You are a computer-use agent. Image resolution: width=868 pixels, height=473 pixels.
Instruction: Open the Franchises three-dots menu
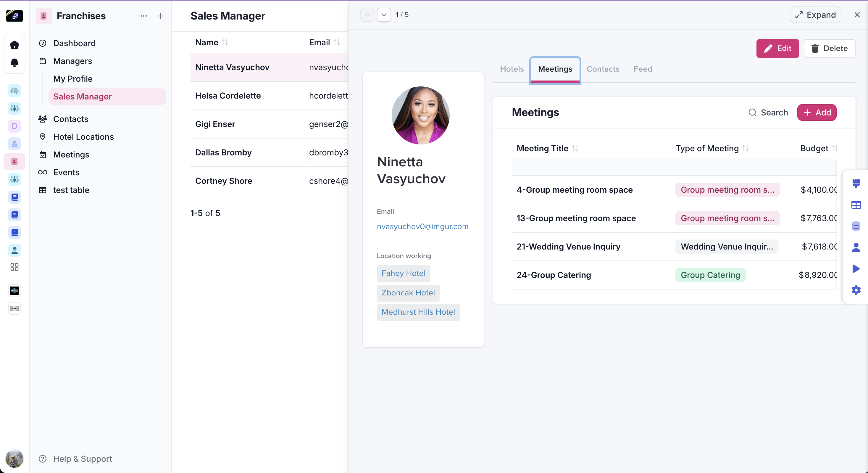[x=144, y=16]
